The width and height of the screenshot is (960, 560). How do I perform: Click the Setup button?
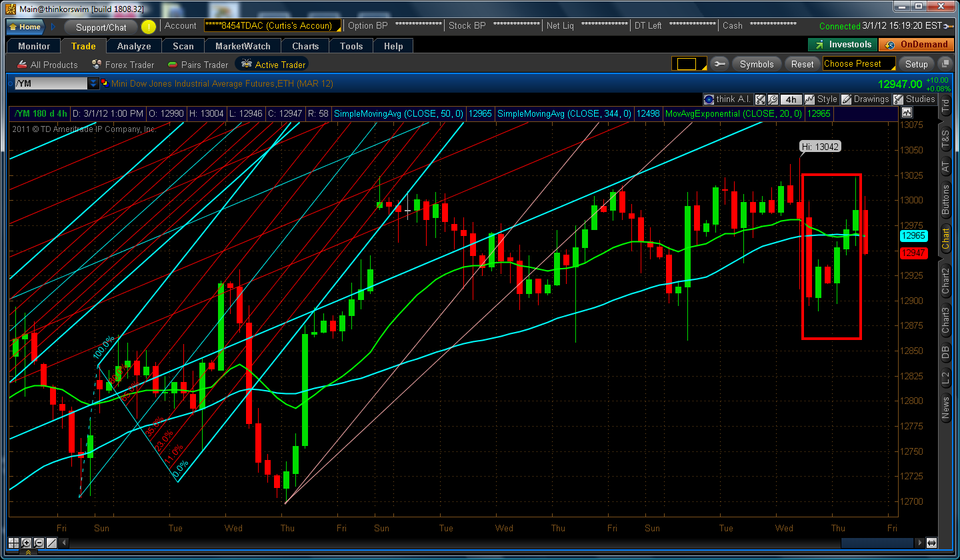pyautogui.click(x=916, y=64)
